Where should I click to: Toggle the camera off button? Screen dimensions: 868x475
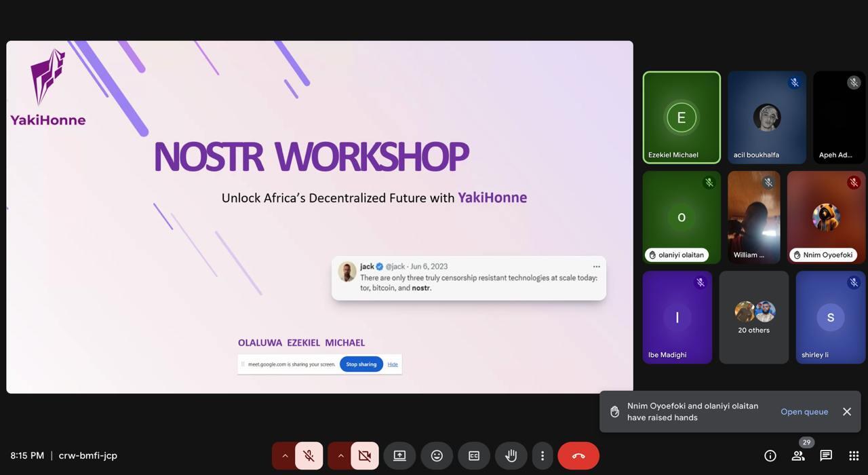point(364,456)
